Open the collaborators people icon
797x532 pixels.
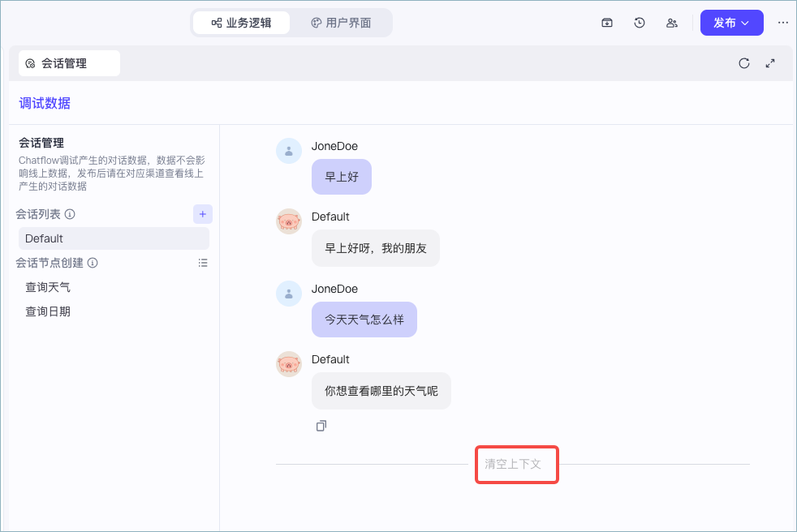pos(672,23)
